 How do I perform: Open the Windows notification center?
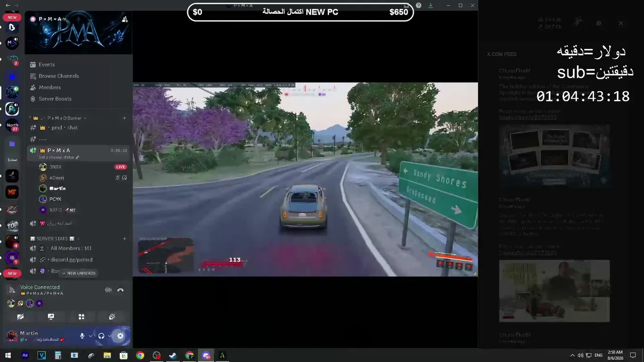click(x=633, y=355)
